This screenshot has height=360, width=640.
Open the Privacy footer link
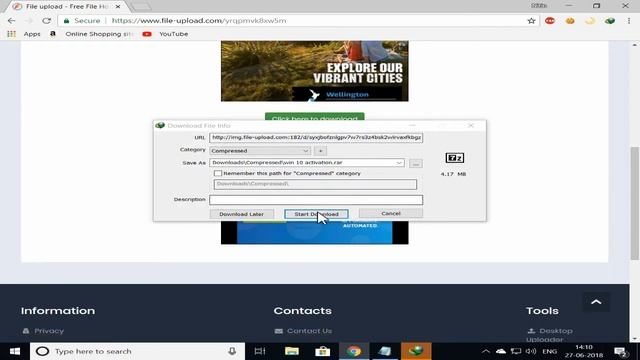pos(49,331)
